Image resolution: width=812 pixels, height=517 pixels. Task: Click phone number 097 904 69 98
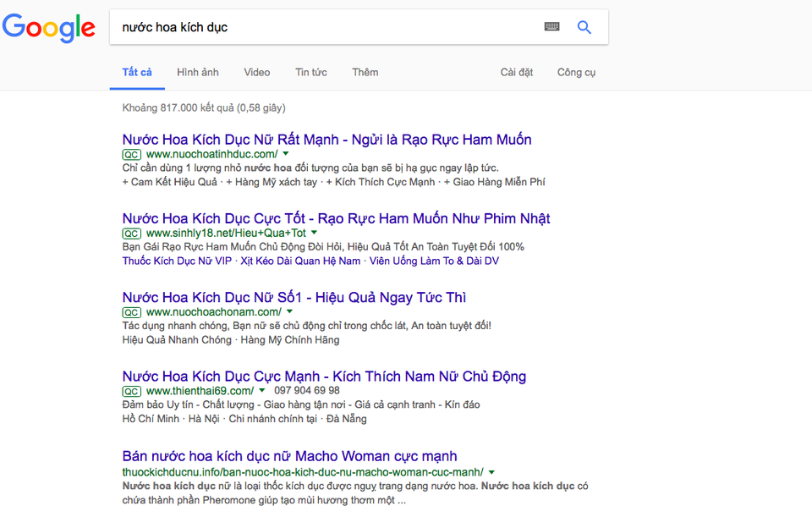pyautogui.click(x=306, y=391)
